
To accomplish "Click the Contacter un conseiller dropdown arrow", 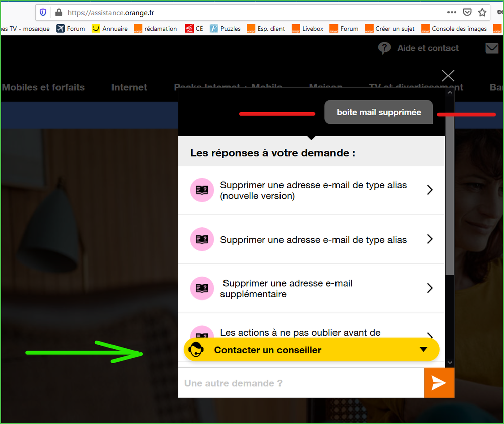I will [x=424, y=349].
